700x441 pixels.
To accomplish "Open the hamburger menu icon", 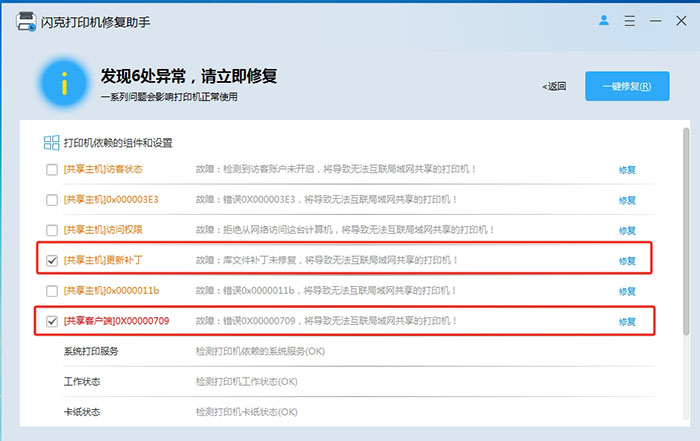I will (x=629, y=21).
